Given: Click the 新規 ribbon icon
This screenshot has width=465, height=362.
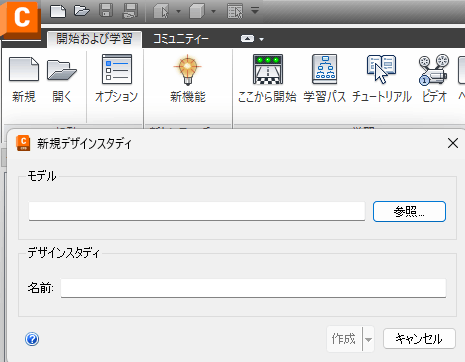Looking at the screenshot, I should point(24,80).
